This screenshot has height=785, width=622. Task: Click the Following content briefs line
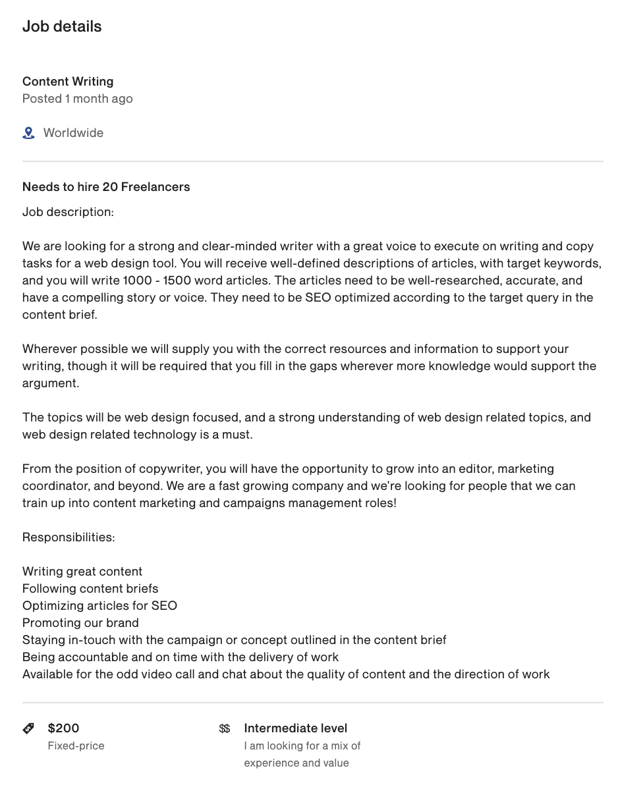tap(90, 588)
